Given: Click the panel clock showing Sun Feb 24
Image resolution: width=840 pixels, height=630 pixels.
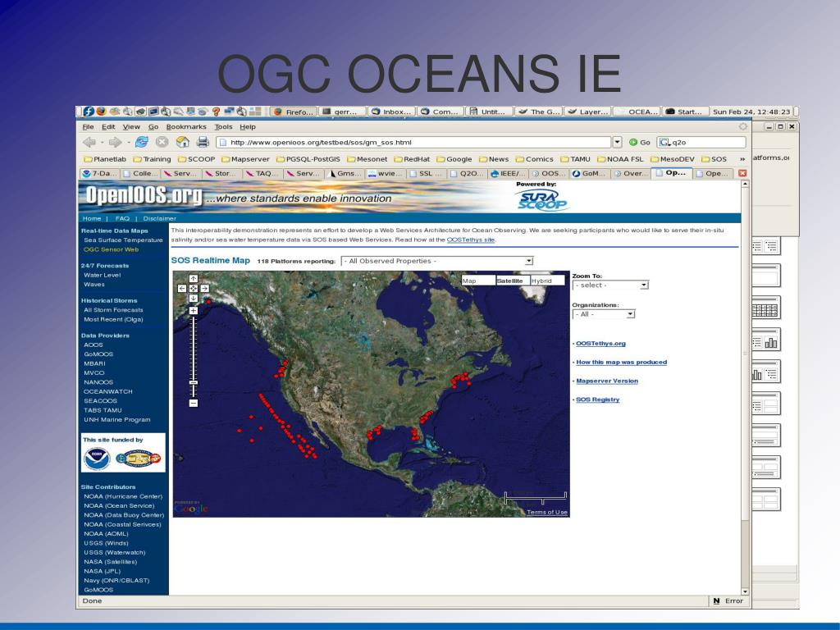Looking at the screenshot, I should [751, 112].
